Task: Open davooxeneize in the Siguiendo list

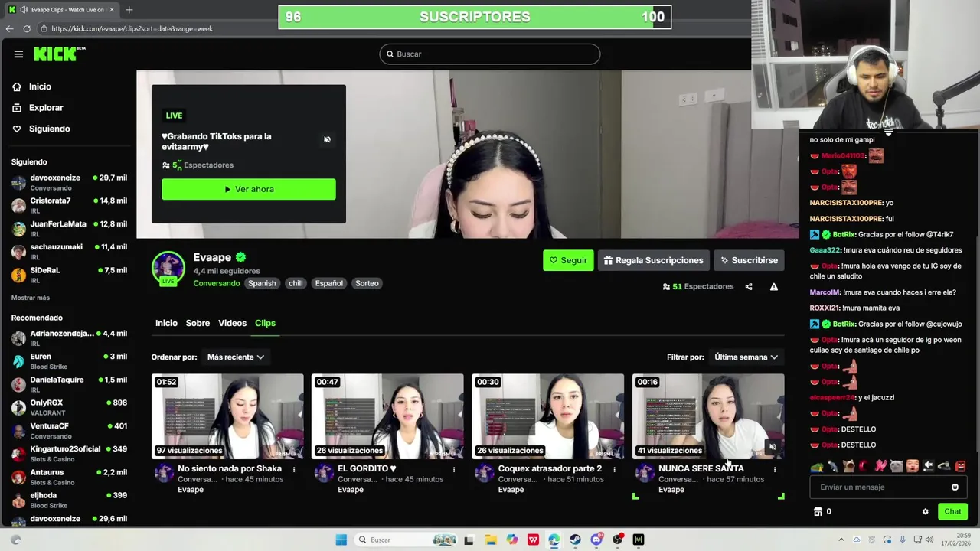Action: click(x=69, y=182)
